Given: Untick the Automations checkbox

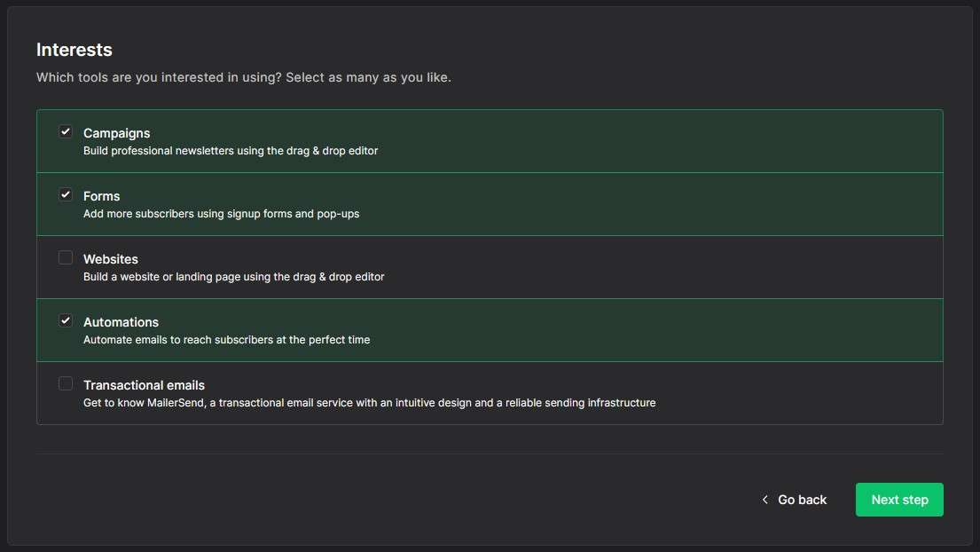Looking at the screenshot, I should (x=66, y=321).
